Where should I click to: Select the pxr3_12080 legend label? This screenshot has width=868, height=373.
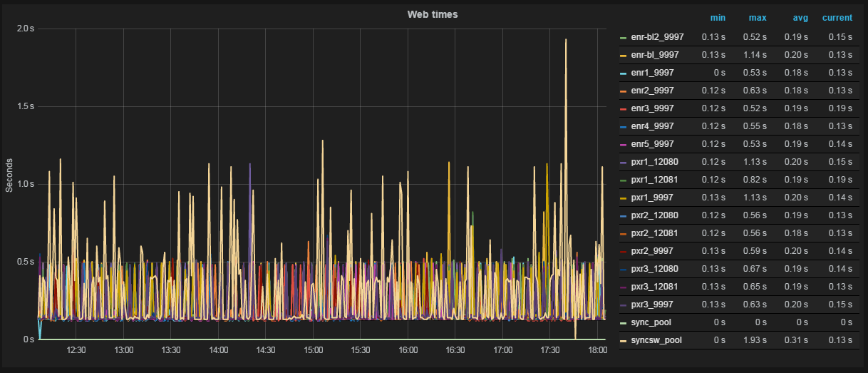point(655,269)
